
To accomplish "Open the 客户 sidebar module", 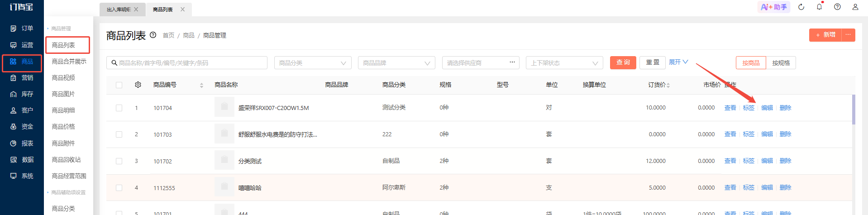I will click(x=22, y=110).
